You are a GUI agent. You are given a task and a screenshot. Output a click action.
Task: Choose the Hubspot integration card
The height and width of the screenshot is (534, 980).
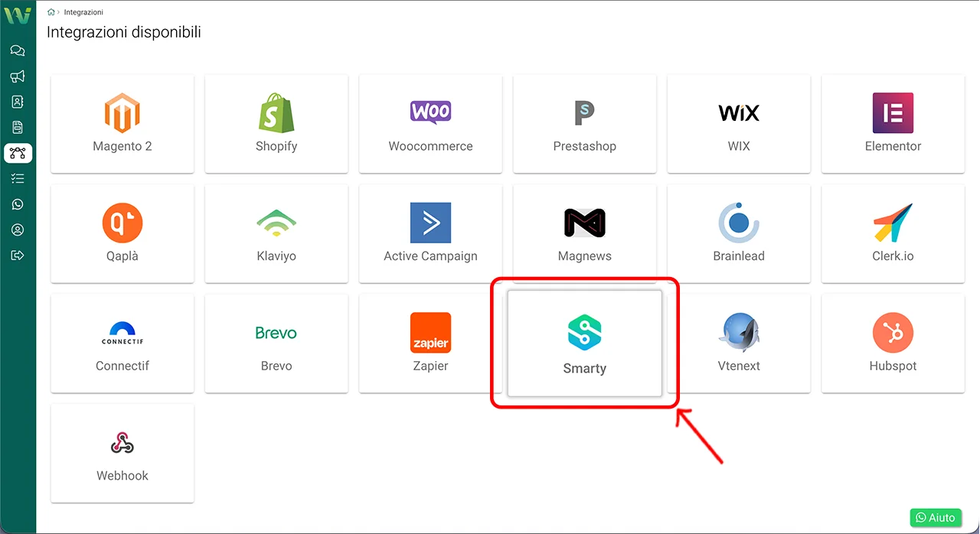click(x=893, y=344)
